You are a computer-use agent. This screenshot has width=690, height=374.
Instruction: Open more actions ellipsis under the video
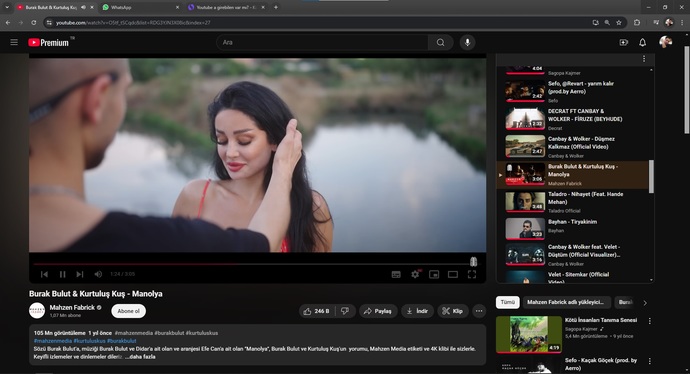(479, 311)
